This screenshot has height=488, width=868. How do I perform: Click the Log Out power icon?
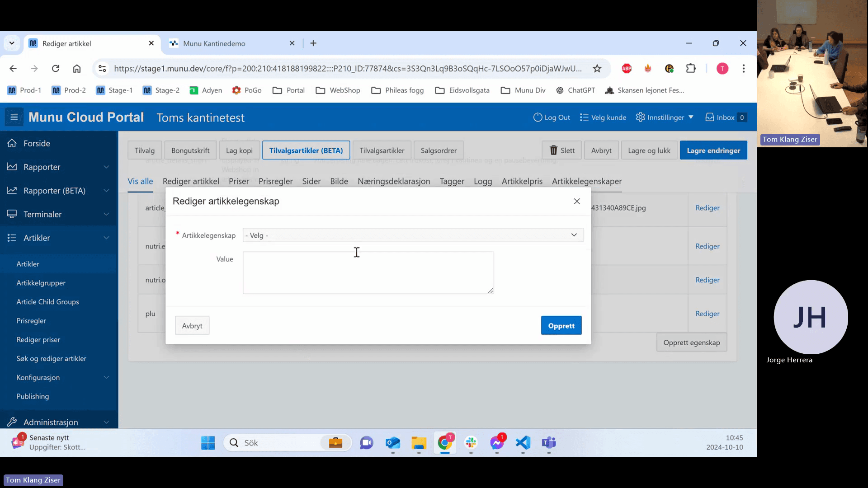click(537, 117)
